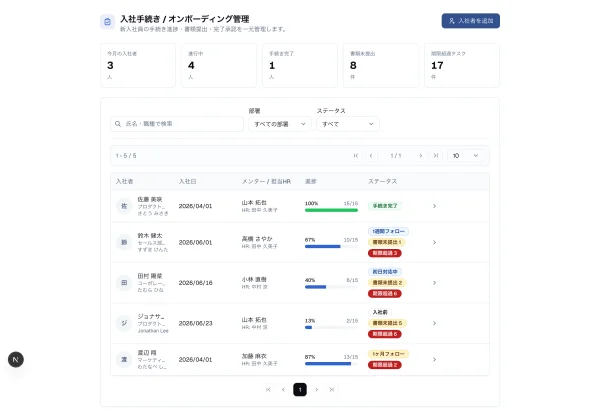Click the 佐 avatar in first row

124,206
